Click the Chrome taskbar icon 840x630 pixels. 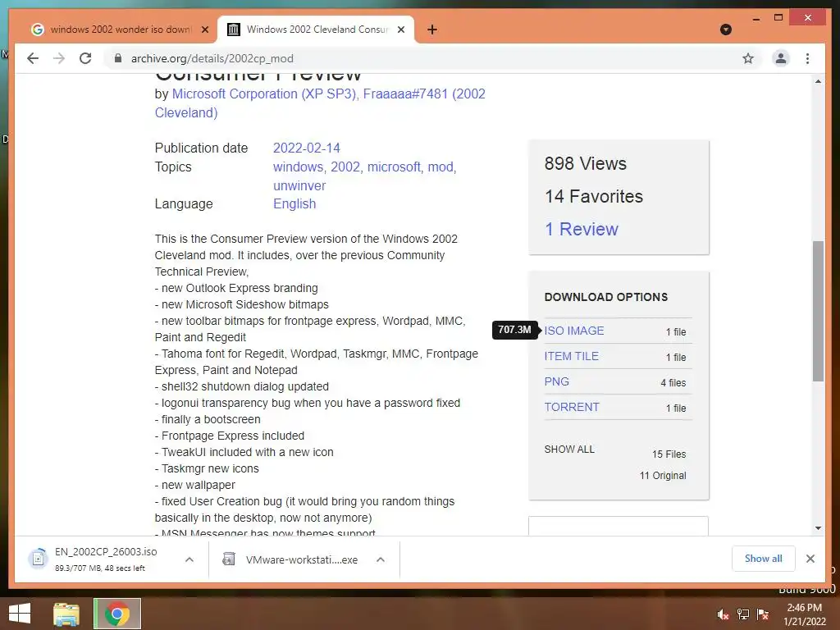pos(117,614)
